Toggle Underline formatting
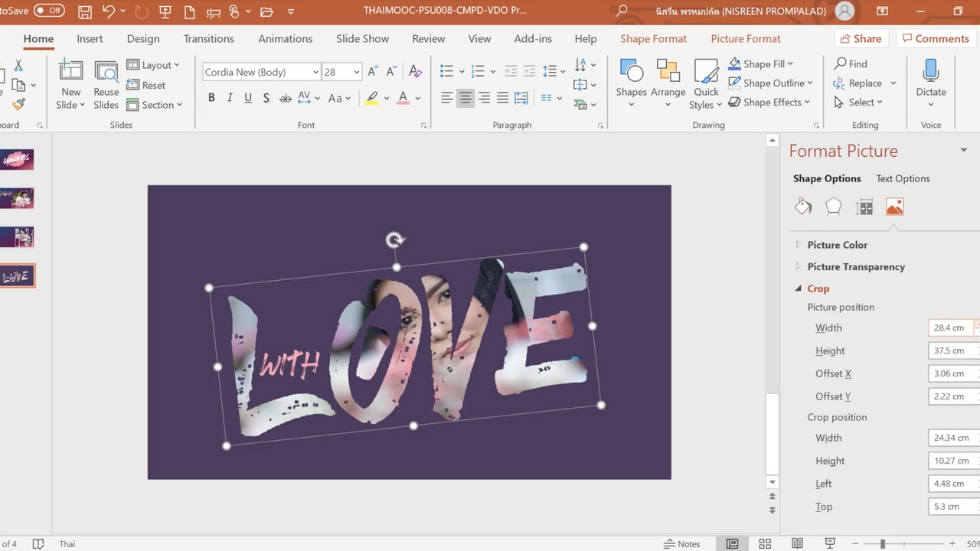 (x=248, y=98)
